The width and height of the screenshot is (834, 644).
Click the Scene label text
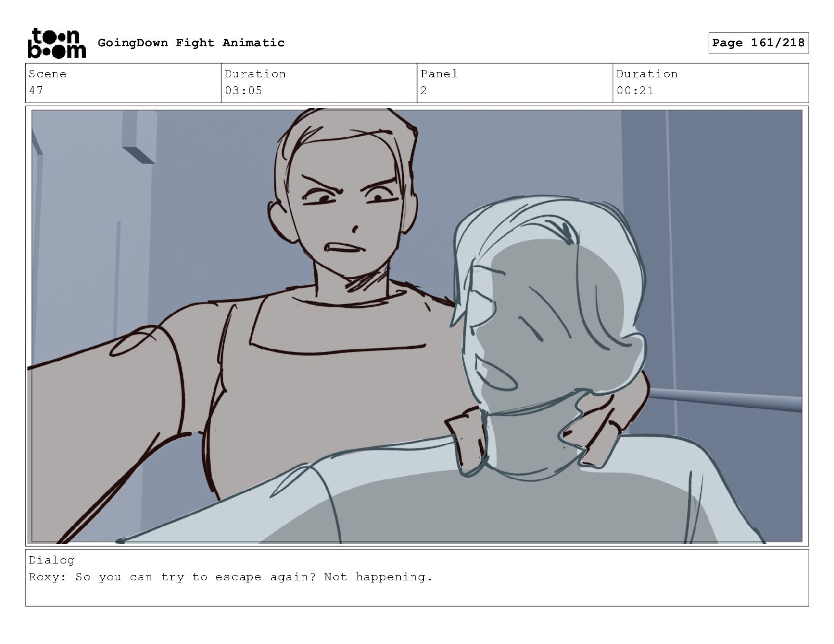click(47, 74)
